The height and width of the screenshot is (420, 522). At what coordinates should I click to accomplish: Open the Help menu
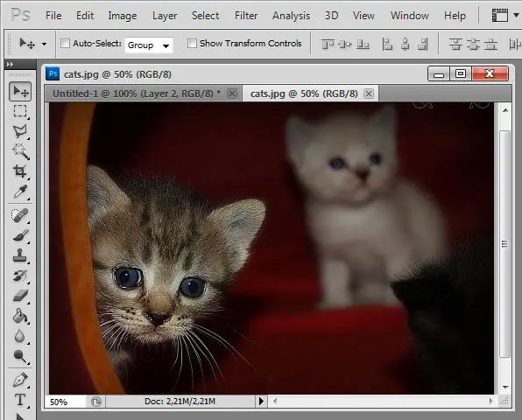click(455, 16)
